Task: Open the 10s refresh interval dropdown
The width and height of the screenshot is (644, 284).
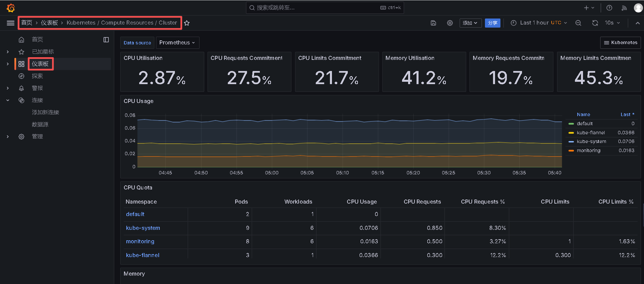Action: [x=612, y=23]
